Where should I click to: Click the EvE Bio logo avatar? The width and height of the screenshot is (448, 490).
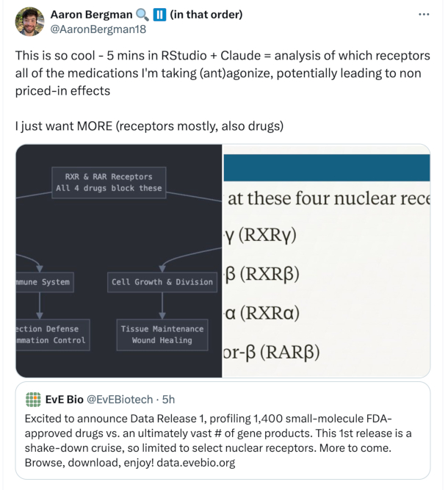click(x=33, y=400)
